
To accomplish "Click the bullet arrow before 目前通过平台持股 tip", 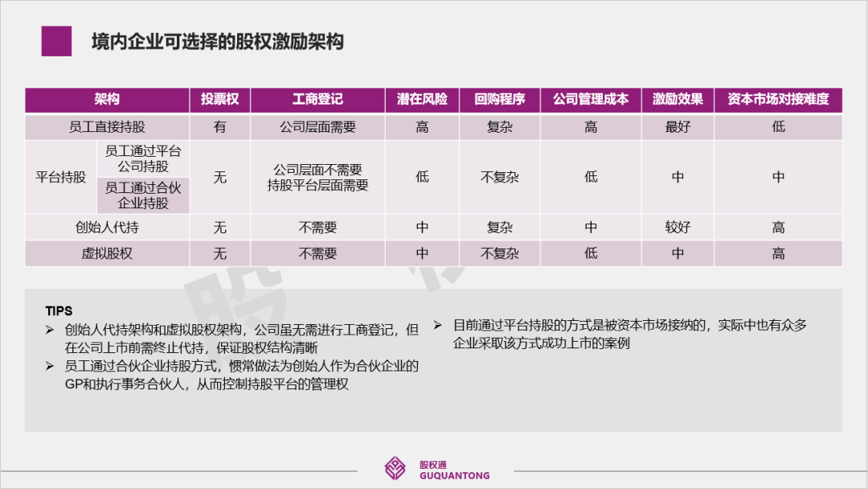I will click(437, 325).
